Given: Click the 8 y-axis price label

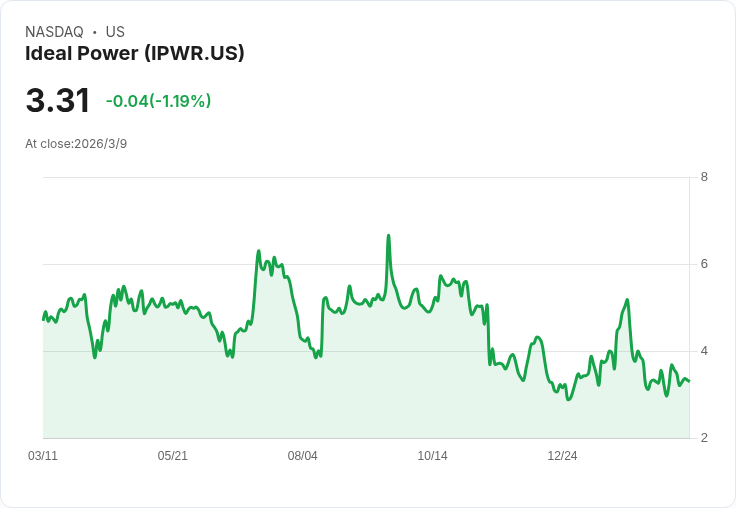Looking at the screenshot, I should (704, 177).
